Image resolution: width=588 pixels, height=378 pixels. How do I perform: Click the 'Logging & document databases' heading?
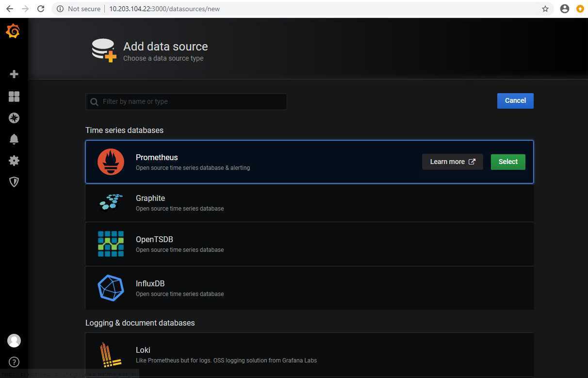point(140,323)
